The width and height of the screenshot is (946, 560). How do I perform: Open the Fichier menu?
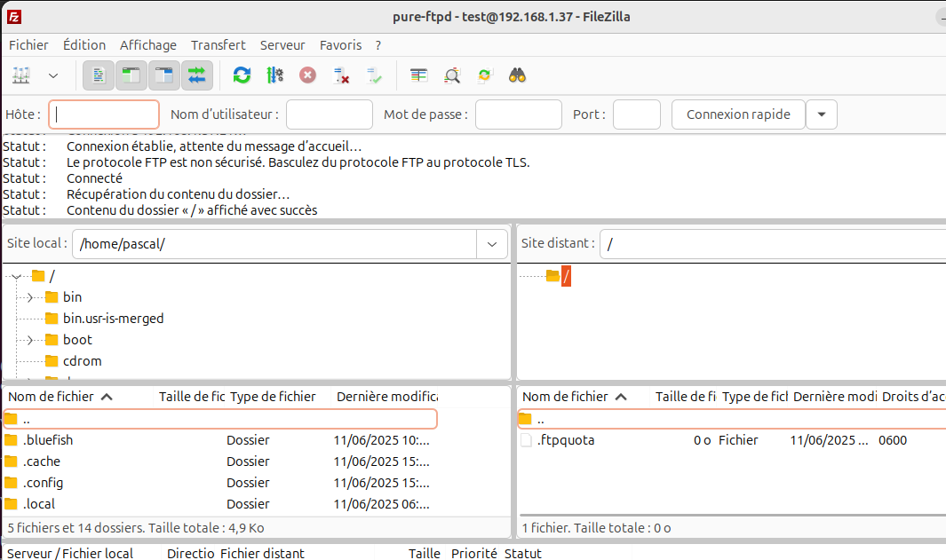click(x=28, y=45)
